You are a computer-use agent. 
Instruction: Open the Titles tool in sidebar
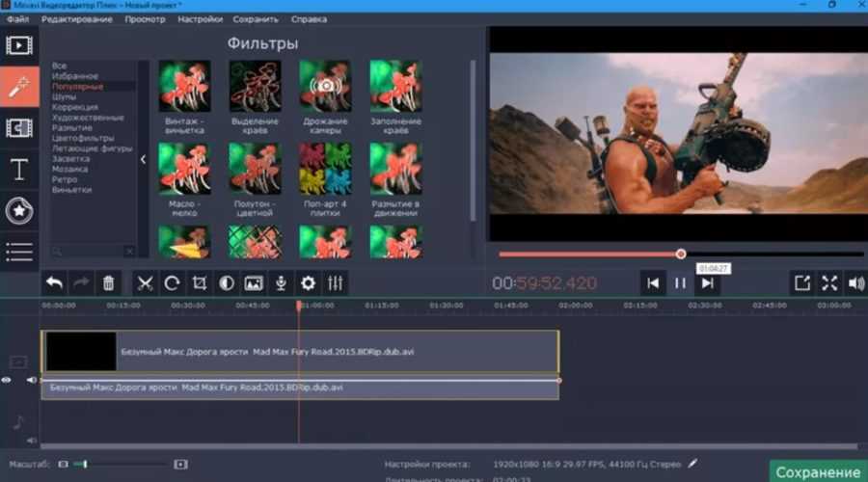(x=18, y=171)
